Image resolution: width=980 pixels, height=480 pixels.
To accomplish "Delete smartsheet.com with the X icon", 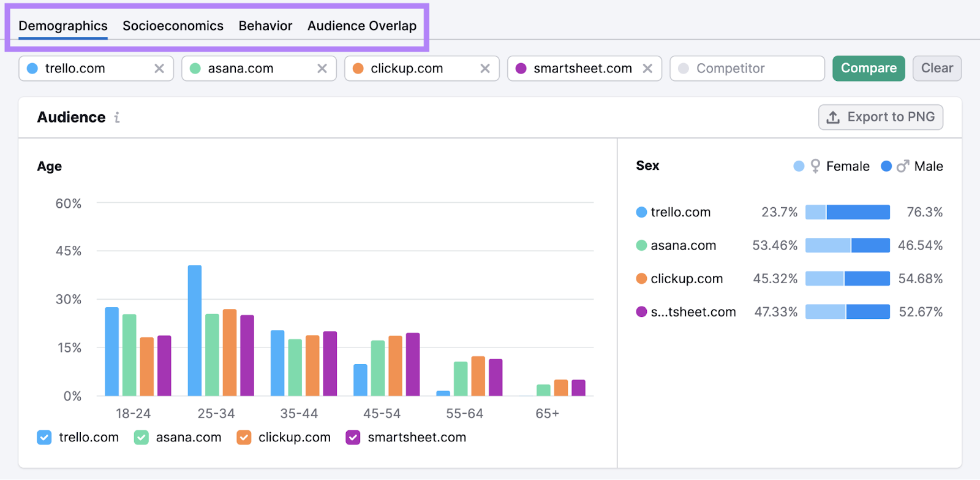I will pos(647,69).
